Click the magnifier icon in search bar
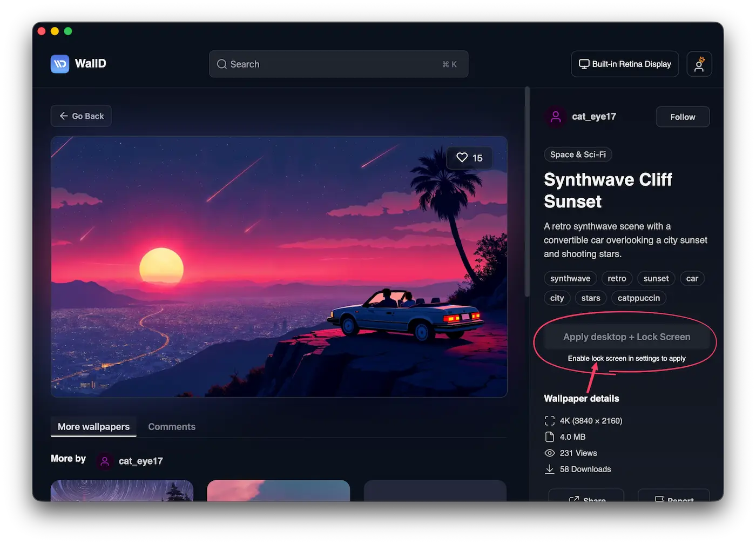The height and width of the screenshot is (544, 756). coord(222,64)
